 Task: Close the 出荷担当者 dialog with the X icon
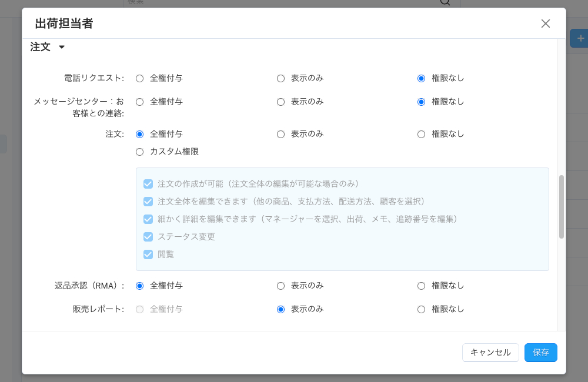(x=545, y=24)
